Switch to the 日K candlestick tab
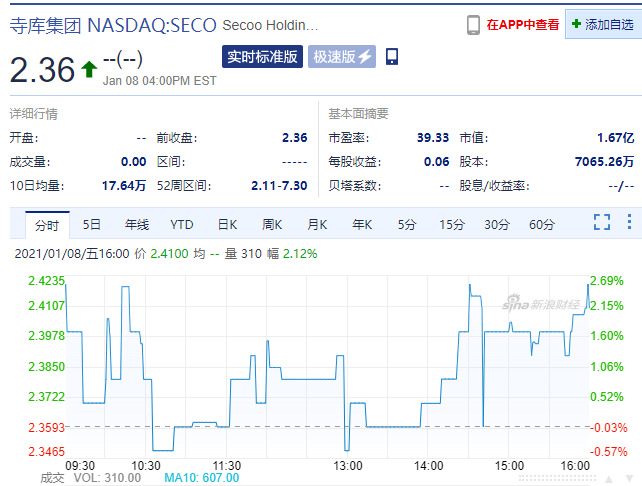Image resolution: width=642 pixels, height=486 pixels. coord(227,225)
